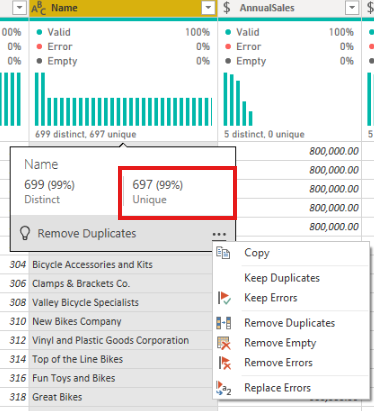Click the Remove Duplicates icon in the context menu

(x=224, y=323)
